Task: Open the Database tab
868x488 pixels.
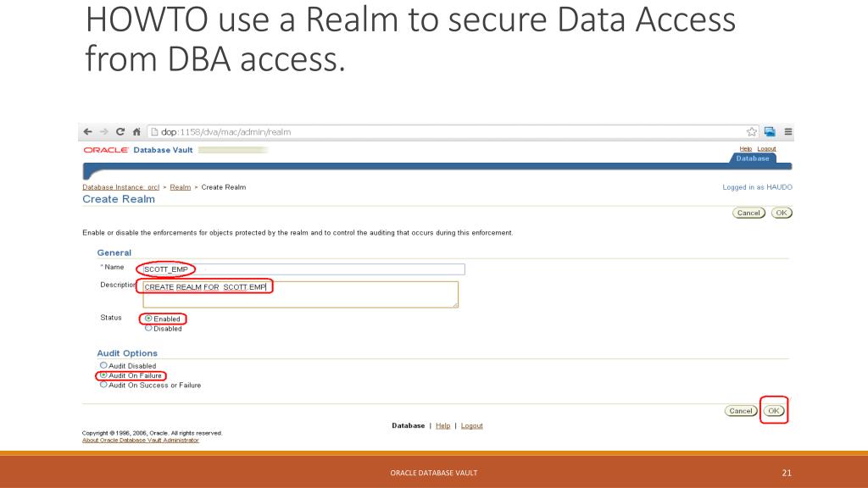Action: point(752,158)
